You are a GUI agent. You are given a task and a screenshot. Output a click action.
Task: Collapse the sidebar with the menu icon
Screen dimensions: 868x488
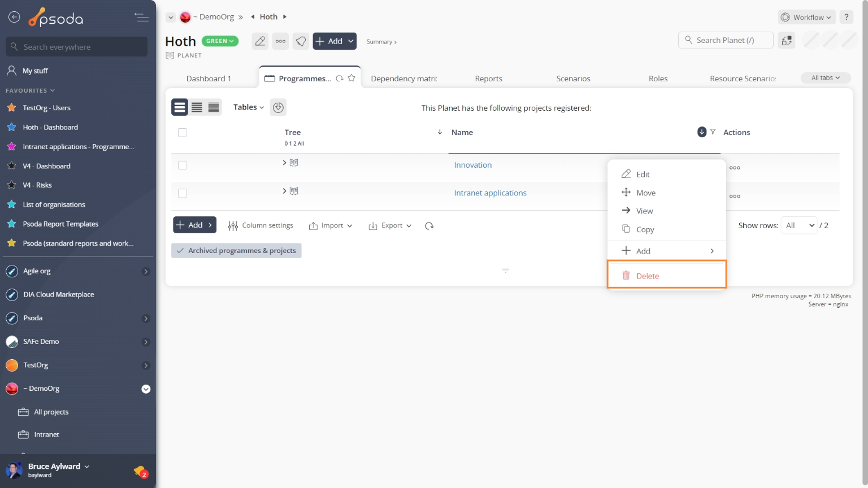(141, 18)
